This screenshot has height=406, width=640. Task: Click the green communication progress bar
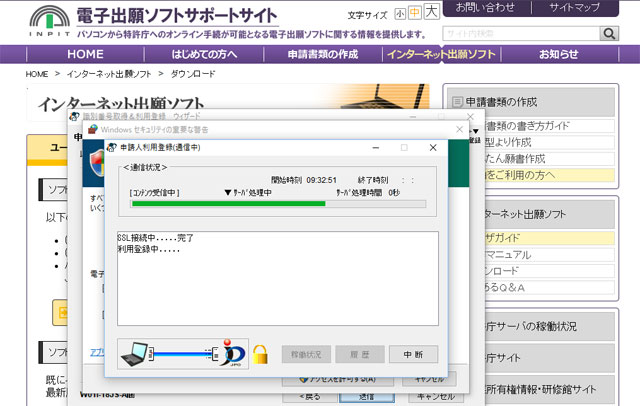[x=230, y=204]
